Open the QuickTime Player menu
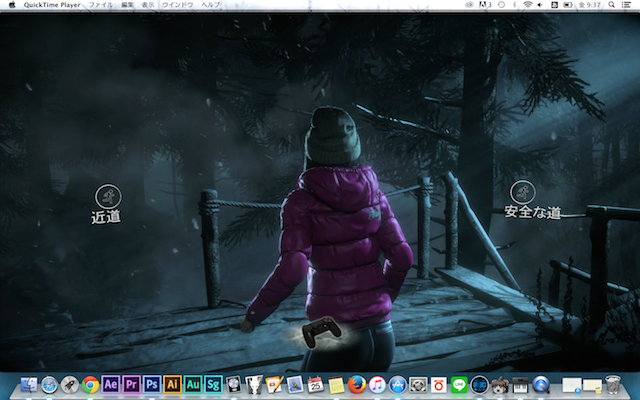The width and height of the screenshot is (640, 400). click(52, 5)
